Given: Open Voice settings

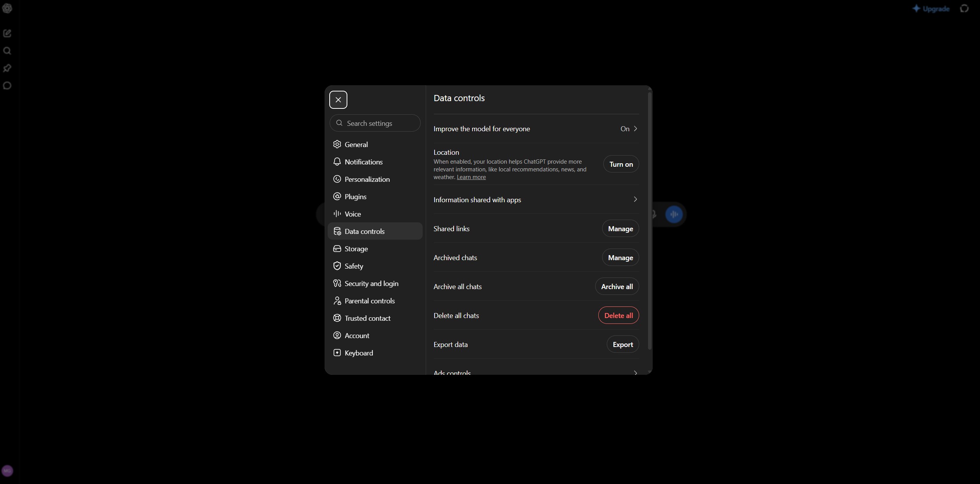Looking at the screenshot, I should (x=375, y=214).
